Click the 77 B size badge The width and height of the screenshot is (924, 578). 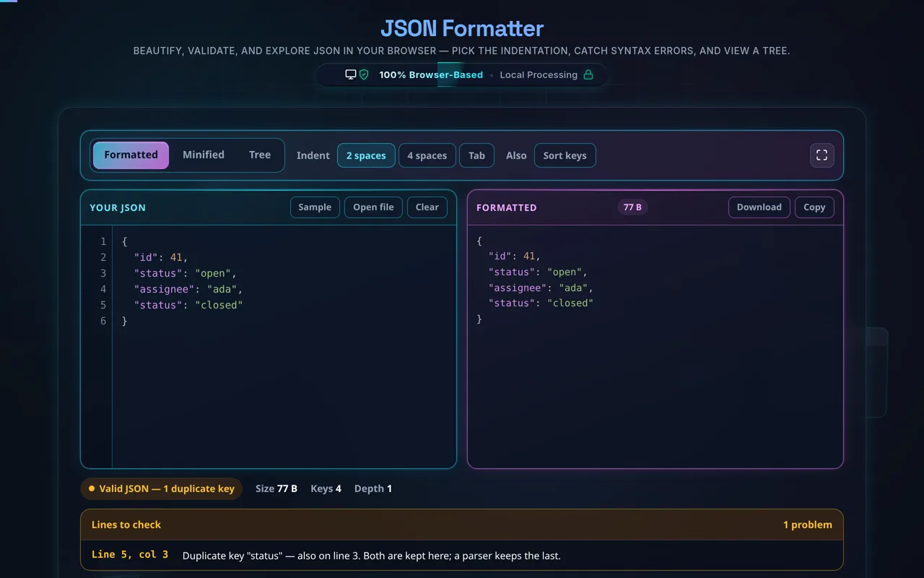click(632, 207)
